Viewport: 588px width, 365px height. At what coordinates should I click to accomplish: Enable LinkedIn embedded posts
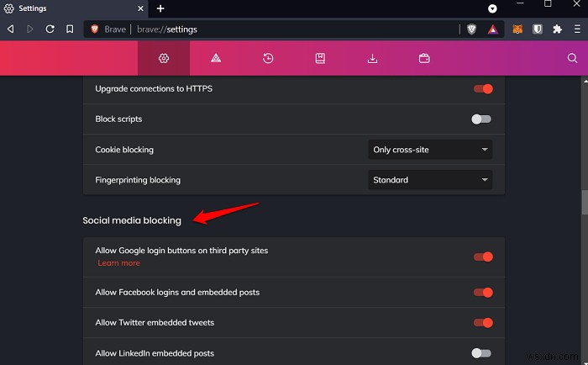[481, 353]
